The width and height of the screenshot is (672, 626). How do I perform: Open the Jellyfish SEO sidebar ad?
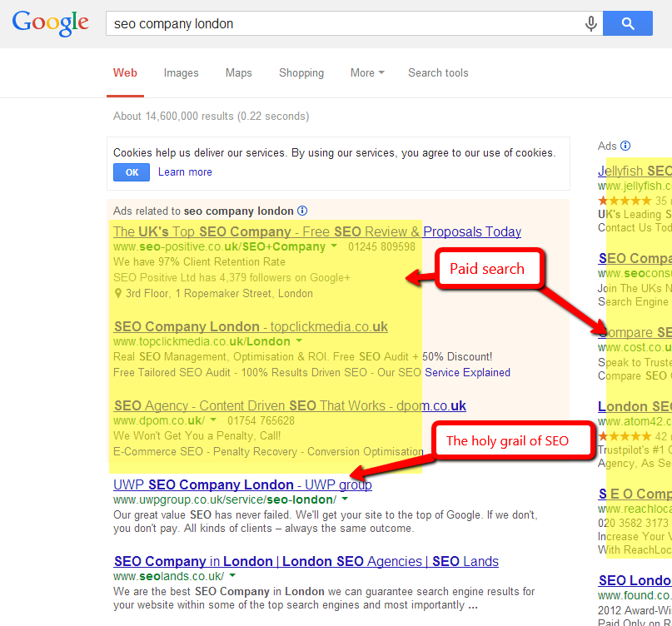[x=635, y=171]
